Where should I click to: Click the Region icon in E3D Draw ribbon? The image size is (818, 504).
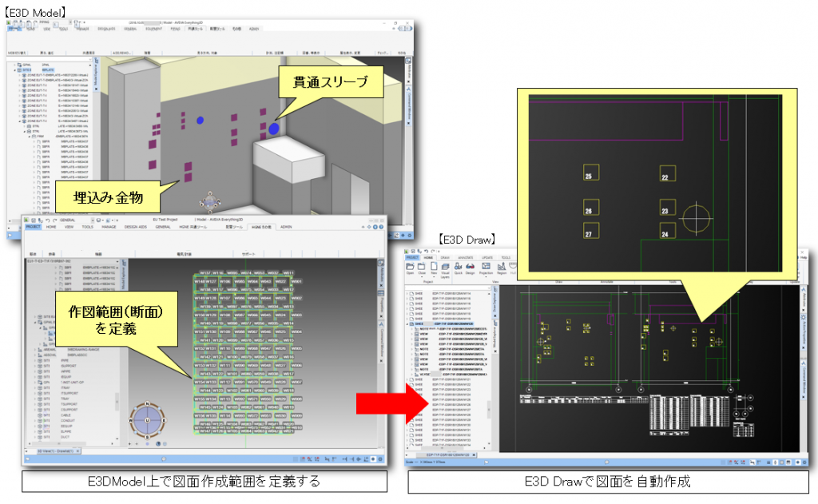tap(502, 266)
